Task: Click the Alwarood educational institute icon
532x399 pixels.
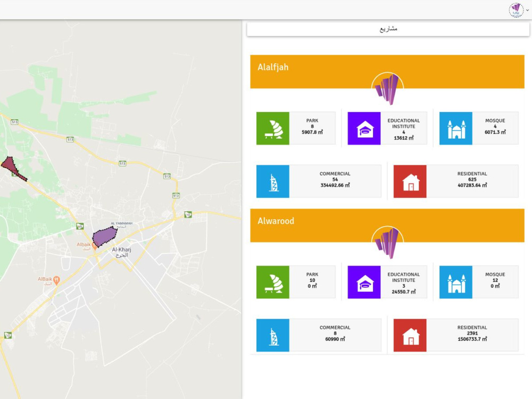Action: pos(364,282)
